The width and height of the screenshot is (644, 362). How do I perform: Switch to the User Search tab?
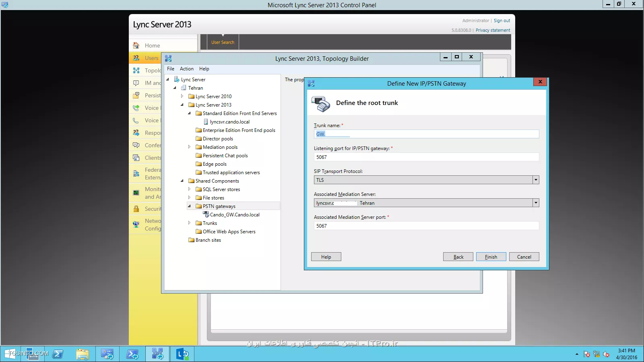point(223,42)
